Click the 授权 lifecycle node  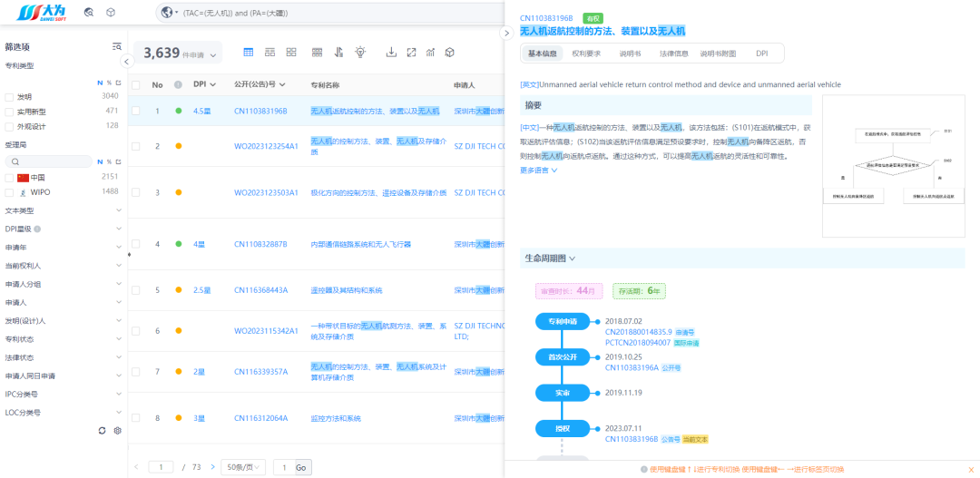click(563, 429)
